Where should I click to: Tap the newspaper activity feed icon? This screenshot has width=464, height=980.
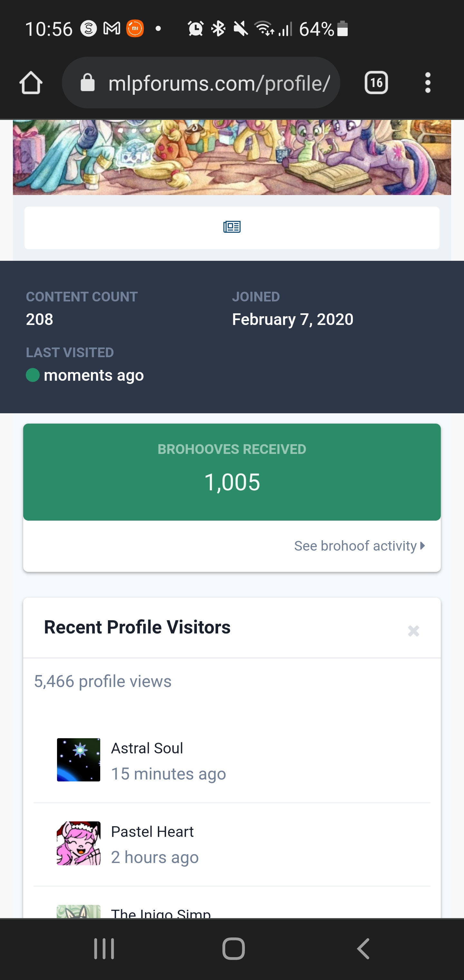[232, 228]
